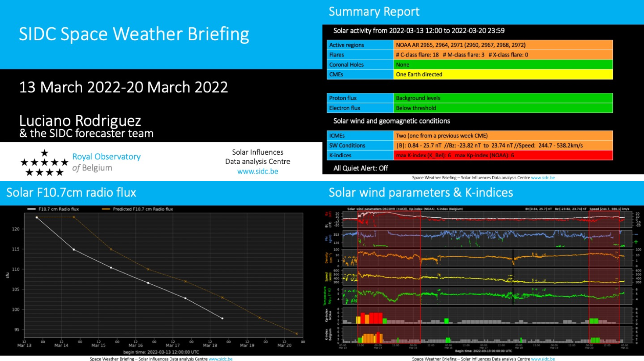
Task: Click the Solar wind parameters & K-indices title
Action: (x=421, y=192)
